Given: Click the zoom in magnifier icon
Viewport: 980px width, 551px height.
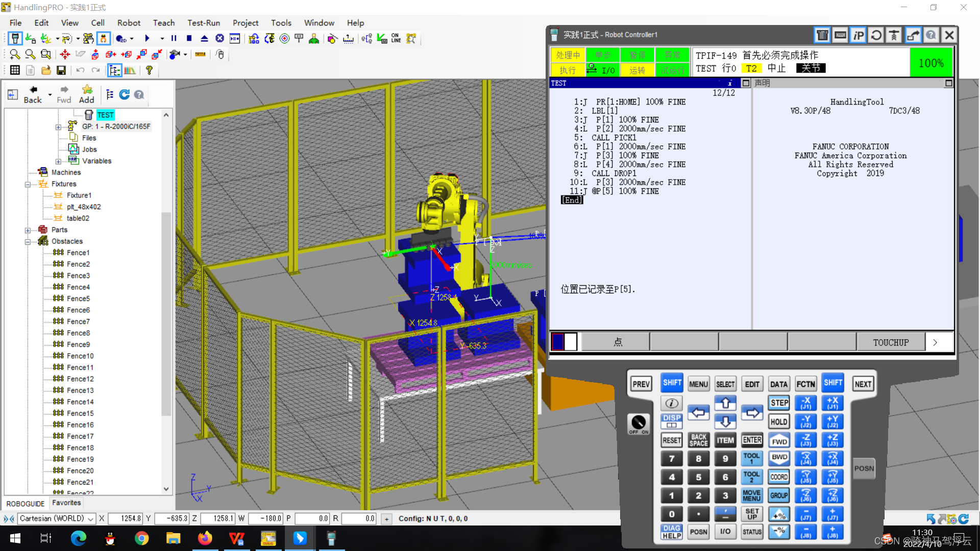Looking at the screenshot, I should coord(15,54).
